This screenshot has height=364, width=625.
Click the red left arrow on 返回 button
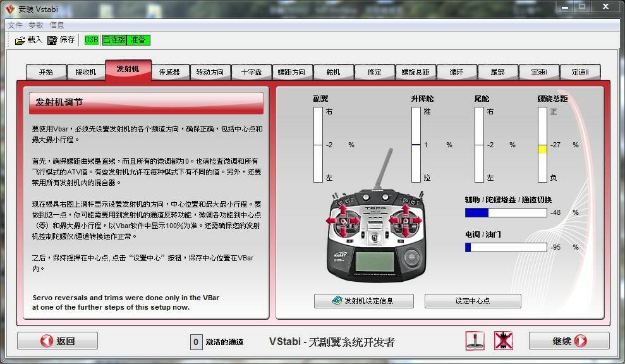(x=47, y=341)
